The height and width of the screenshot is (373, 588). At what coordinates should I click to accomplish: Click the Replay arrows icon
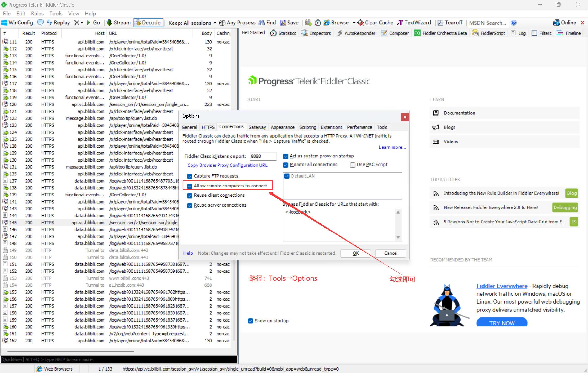[x=49, y=23]
